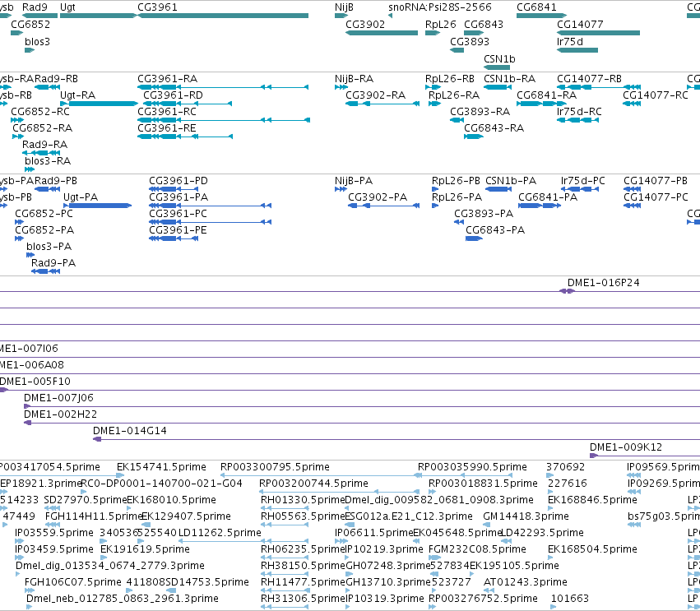Click the CG6852 gene label

pyautogui.click(x=30, y=24)
